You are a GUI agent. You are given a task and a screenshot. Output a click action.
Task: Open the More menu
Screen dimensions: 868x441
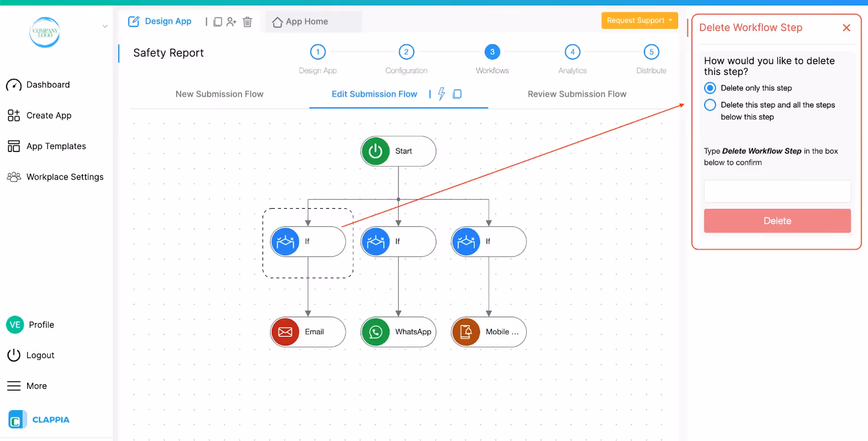click(x=27, y=386)
